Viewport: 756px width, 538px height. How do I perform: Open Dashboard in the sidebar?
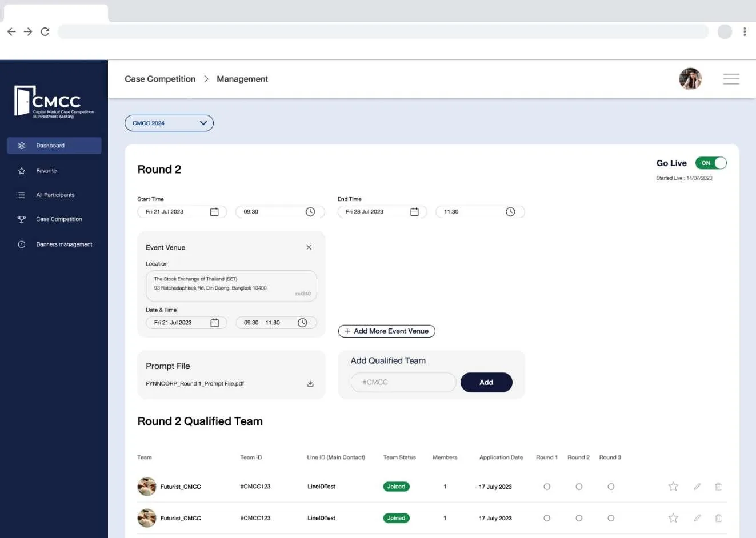(x=54, y=146)
